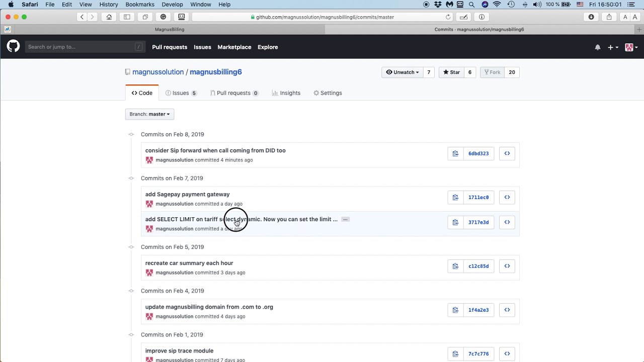The width and height of the screenshot is (644, 362).
Task: Open Safari share button
Action: click(x=609, y=17)
